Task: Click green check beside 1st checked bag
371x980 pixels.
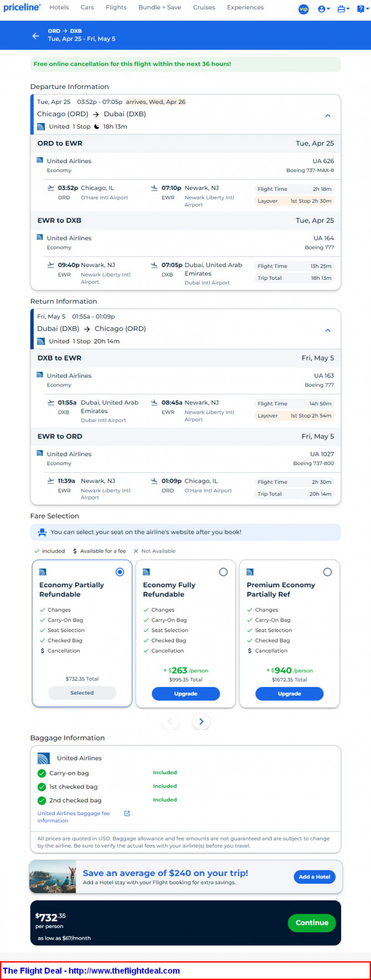Action: [42, 786]
